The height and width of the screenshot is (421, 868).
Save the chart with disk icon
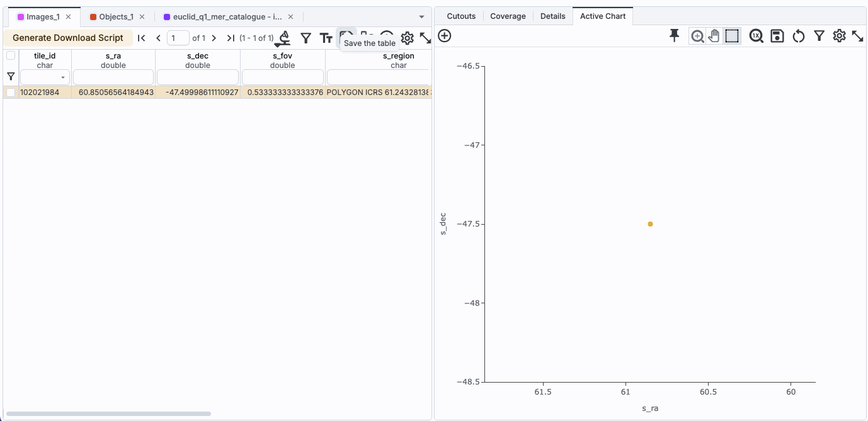(777, 36)
